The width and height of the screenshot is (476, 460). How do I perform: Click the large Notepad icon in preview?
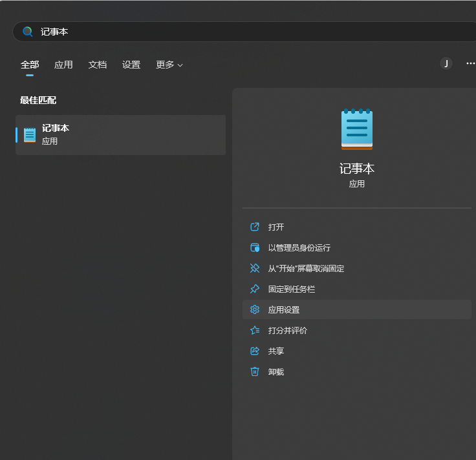[357, 129]
